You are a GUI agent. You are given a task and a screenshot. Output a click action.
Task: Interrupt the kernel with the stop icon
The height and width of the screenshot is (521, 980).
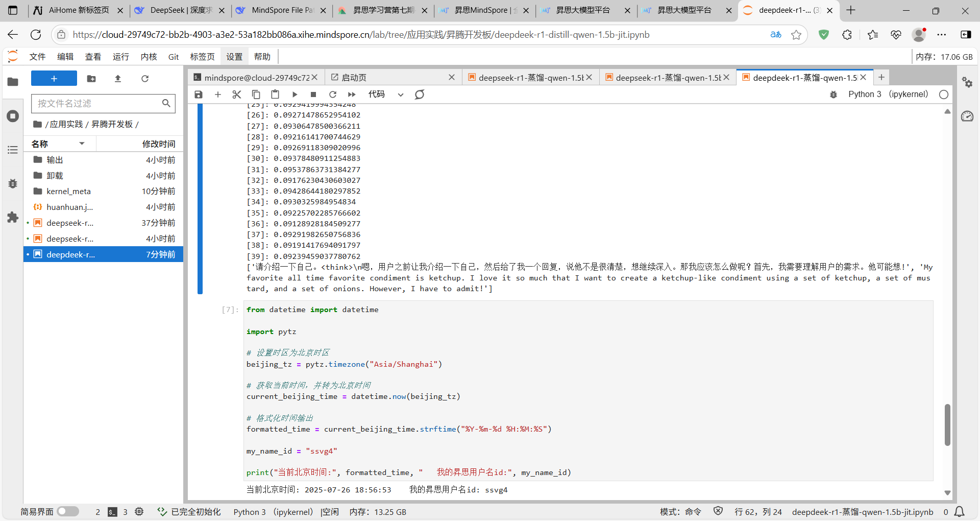click(313, 94)
